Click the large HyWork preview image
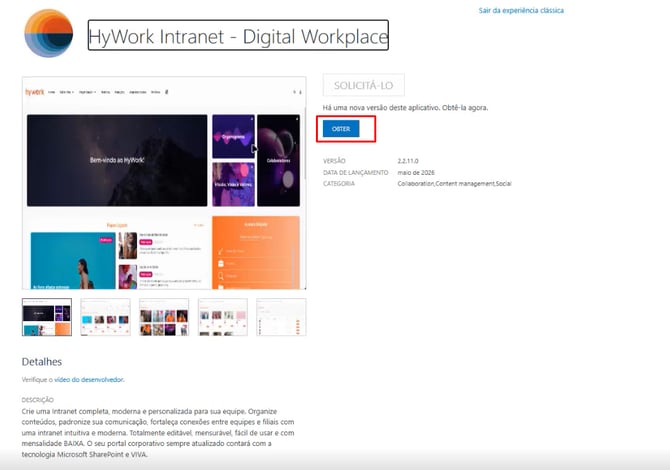 pos(164,183)
